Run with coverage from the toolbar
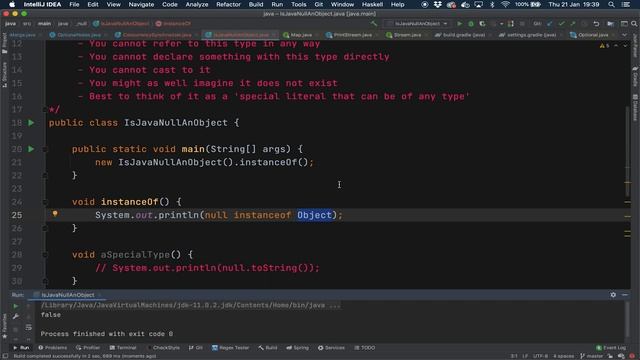 click(482, 24)
